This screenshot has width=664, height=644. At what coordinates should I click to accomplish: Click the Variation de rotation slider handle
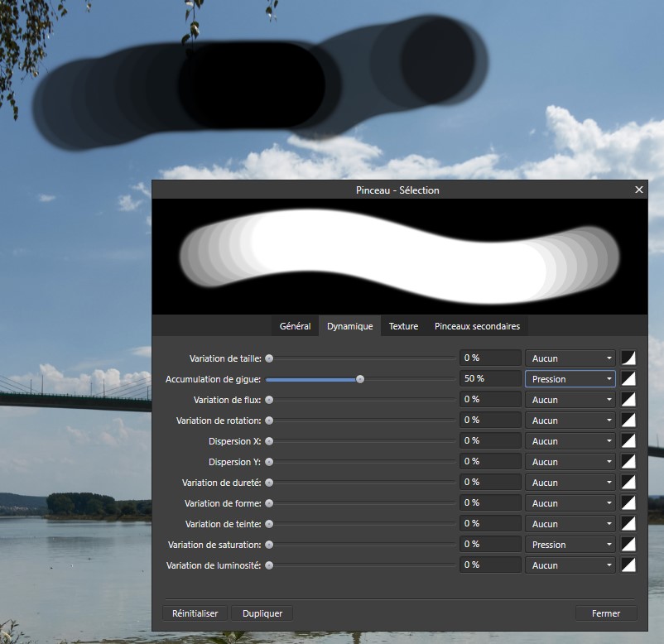point(269,421)
